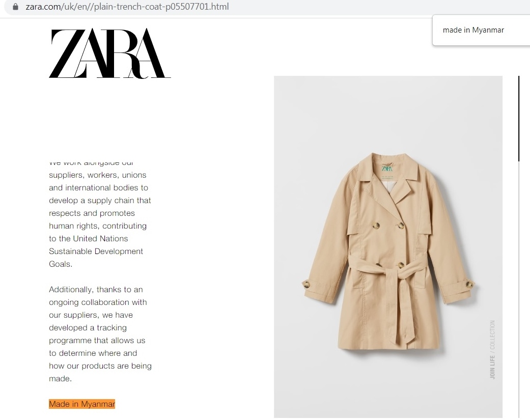Screen dimensions: 530x420
Task: Click the padlock icon in address bar
Action: click(x=16, y=7)
